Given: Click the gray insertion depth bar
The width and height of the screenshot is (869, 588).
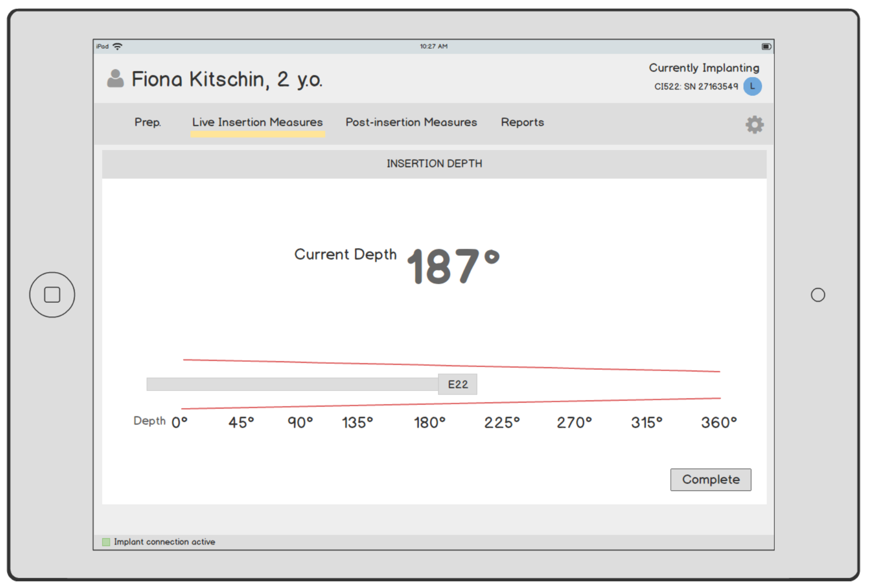Looking at the screenshot, I should [292, 384].
